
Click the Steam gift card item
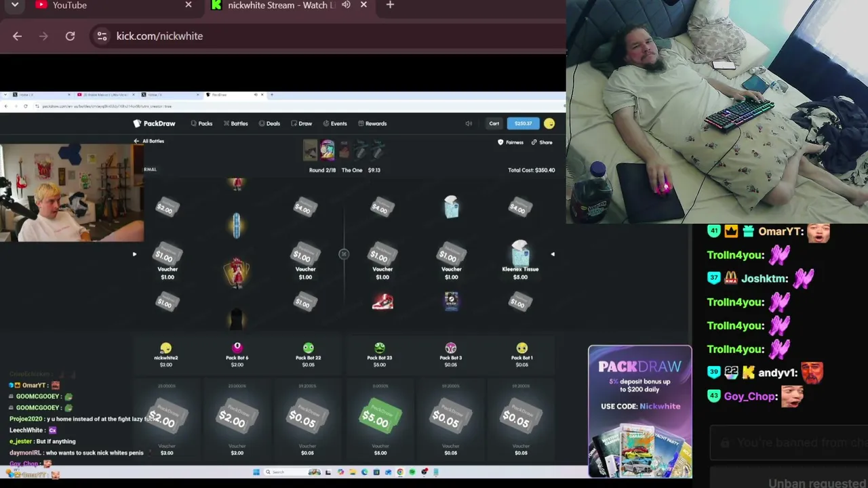pos(451,301)
